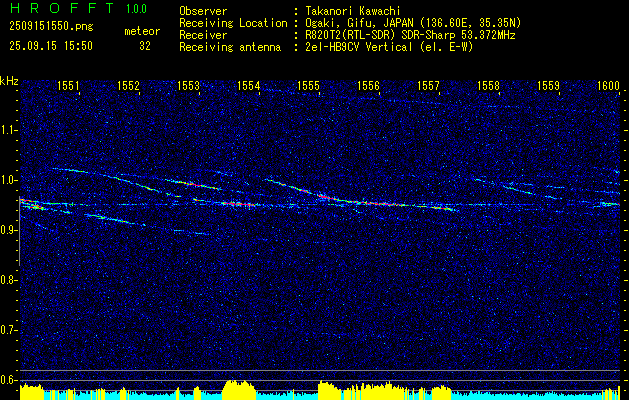Select the observer name Takanori Kawachi
The width and height of the screenshot is (629, 400).
355,11
